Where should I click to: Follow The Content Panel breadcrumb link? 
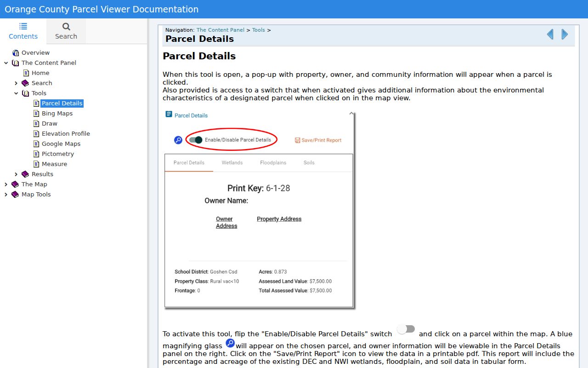point(220,30)
